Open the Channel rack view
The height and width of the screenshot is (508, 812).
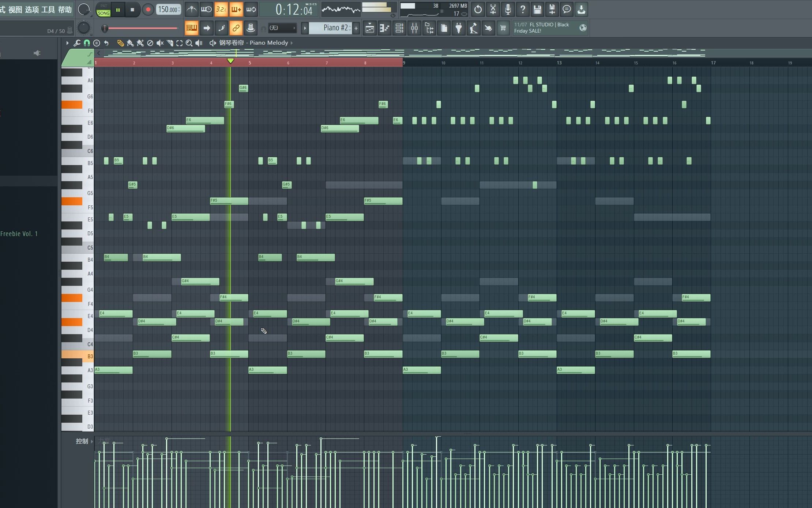click(399, 28)
